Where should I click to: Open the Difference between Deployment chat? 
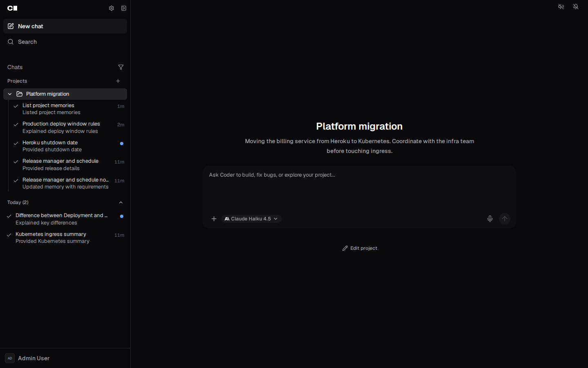pyautogui.click(x=65, y=219)
